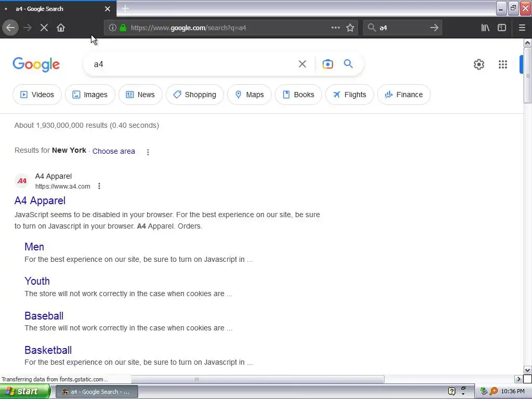Open the Windows Start menu

pos(25,392)
